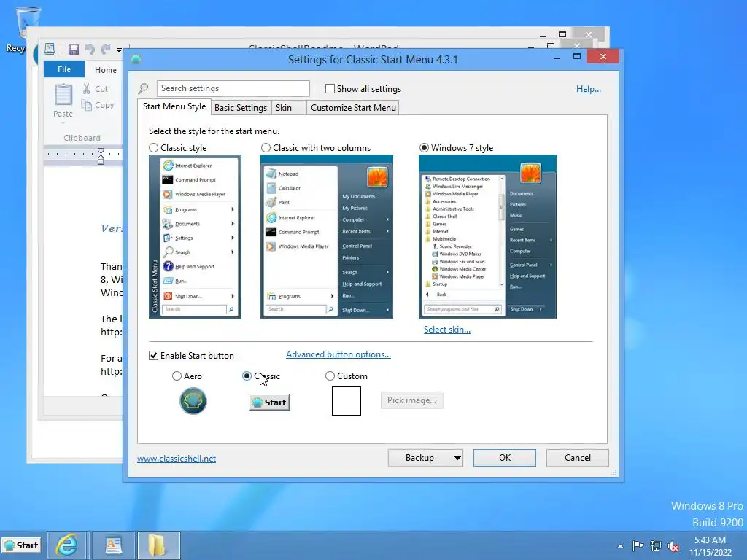Toggle Show all settings checkbox

330,88
